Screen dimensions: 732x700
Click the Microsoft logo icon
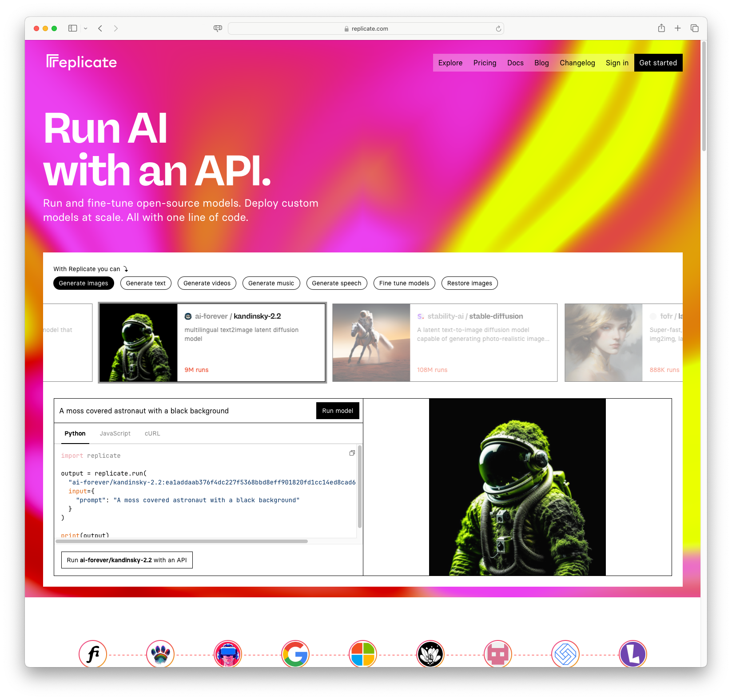tap(363, 654)
